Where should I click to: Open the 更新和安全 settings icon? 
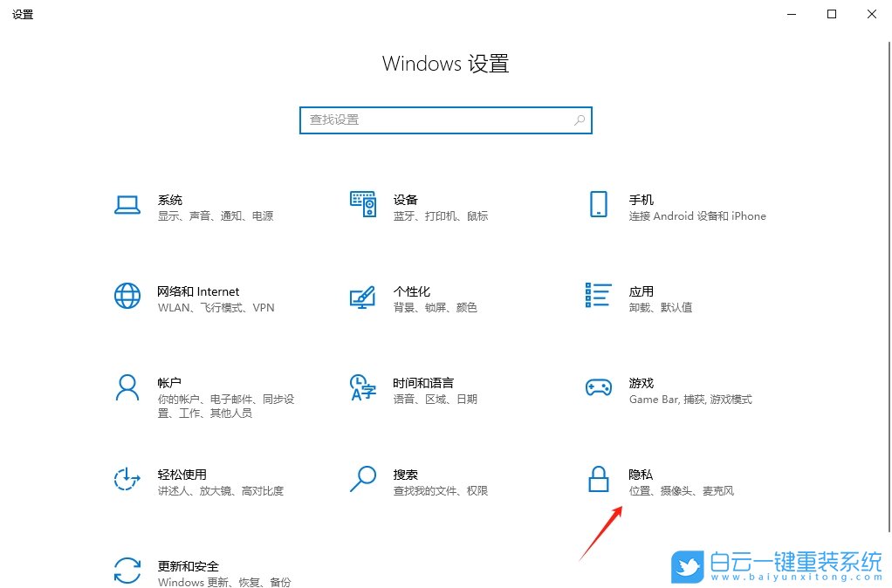click(127, 571)
